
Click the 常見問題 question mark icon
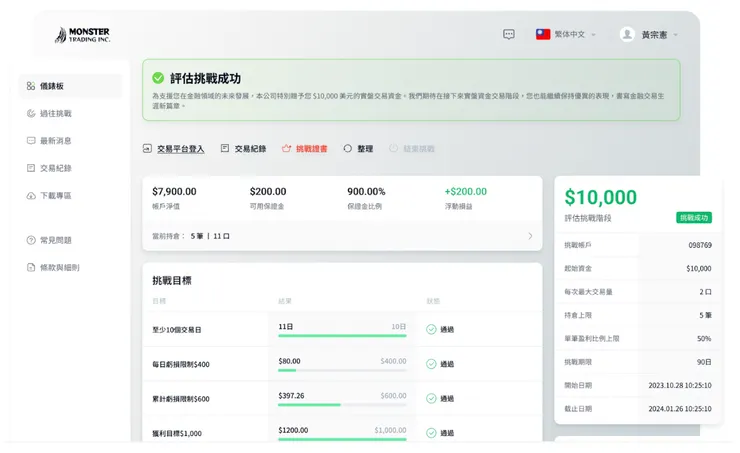pyautogui.click(x=31, y=240)
